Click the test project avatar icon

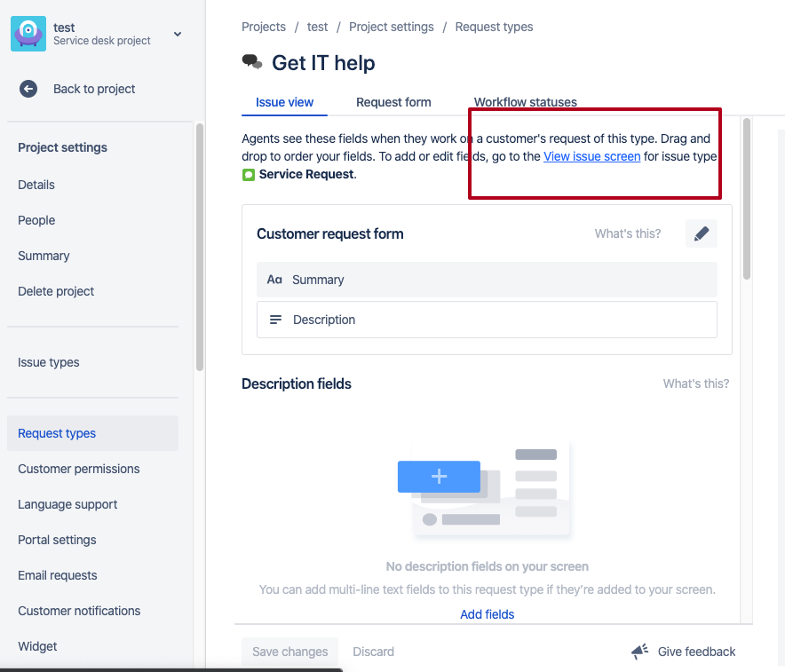(x=28, y=34)
